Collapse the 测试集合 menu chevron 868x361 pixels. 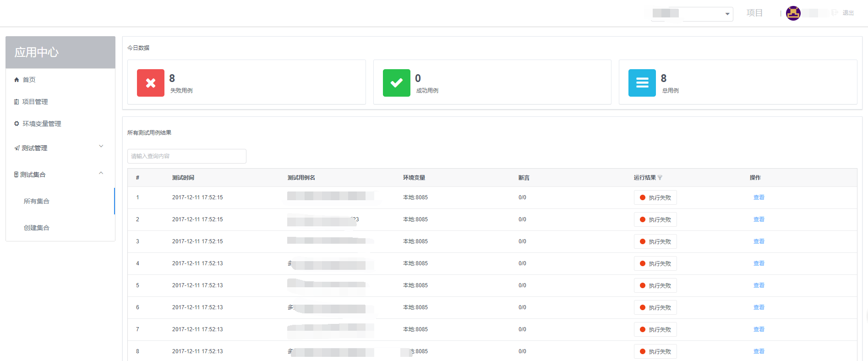(101, 173)
